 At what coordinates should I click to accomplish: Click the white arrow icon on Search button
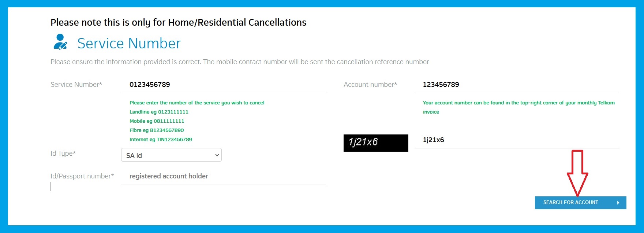tap(618, 203)
